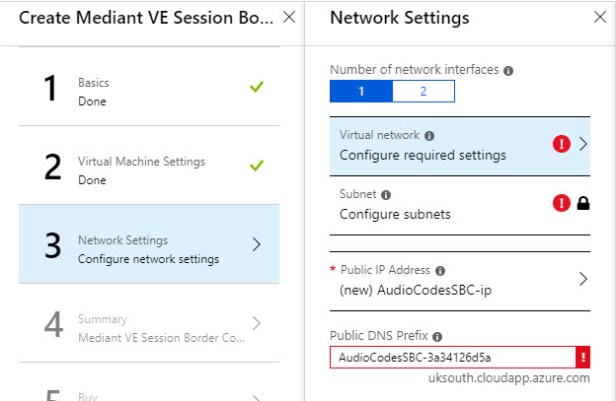Expand Virtual network configuration chevron
This screenshot has width=616, height=401.
coord(584,144)
